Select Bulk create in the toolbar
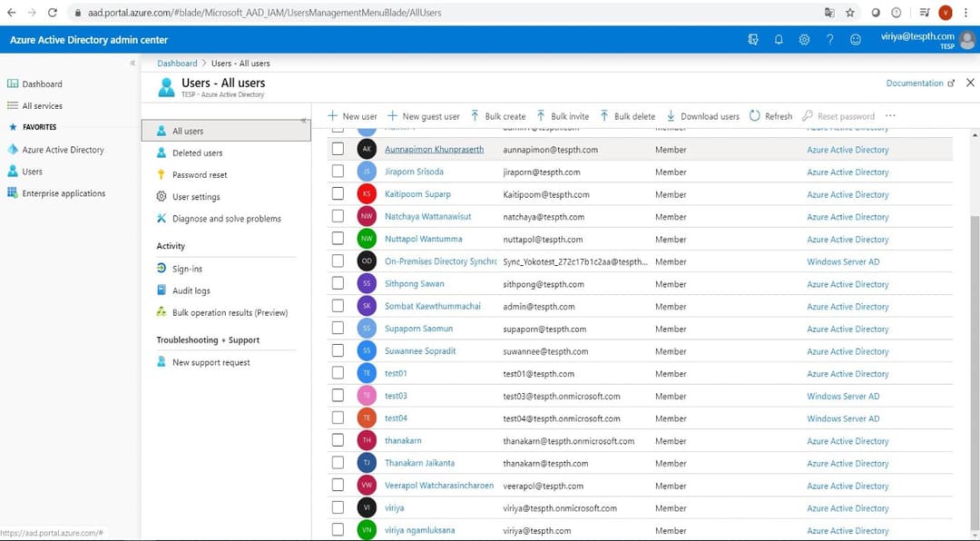Screen dimensions: 980x541 click(x=498, y=116)
